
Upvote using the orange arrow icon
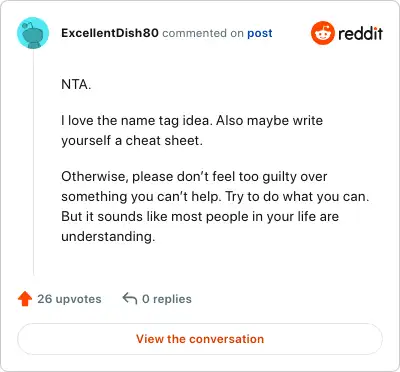coord(25,299)
